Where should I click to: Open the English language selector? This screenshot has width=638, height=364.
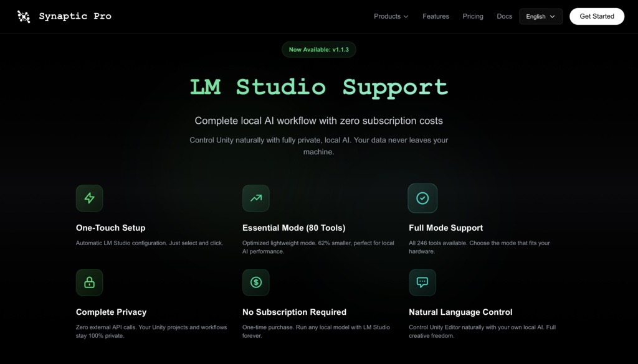pyautogui.click(x=541, y=16)
